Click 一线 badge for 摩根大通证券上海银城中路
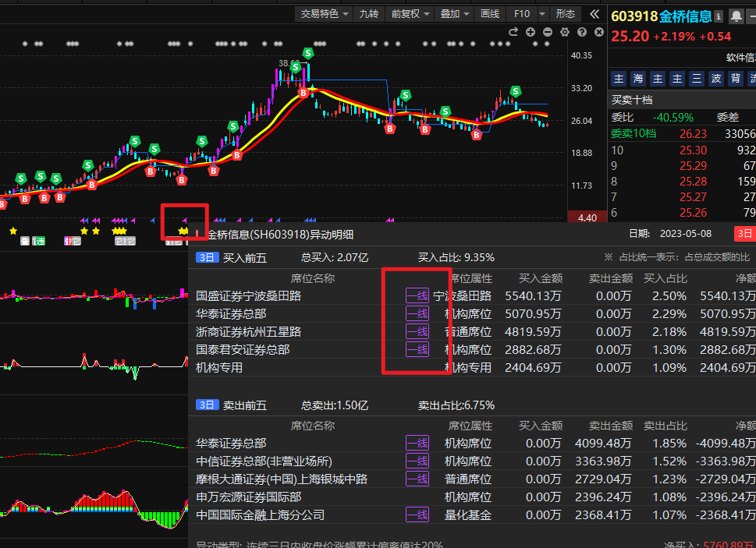The height and width of the screenshot is (548, 756). [417, 479]
